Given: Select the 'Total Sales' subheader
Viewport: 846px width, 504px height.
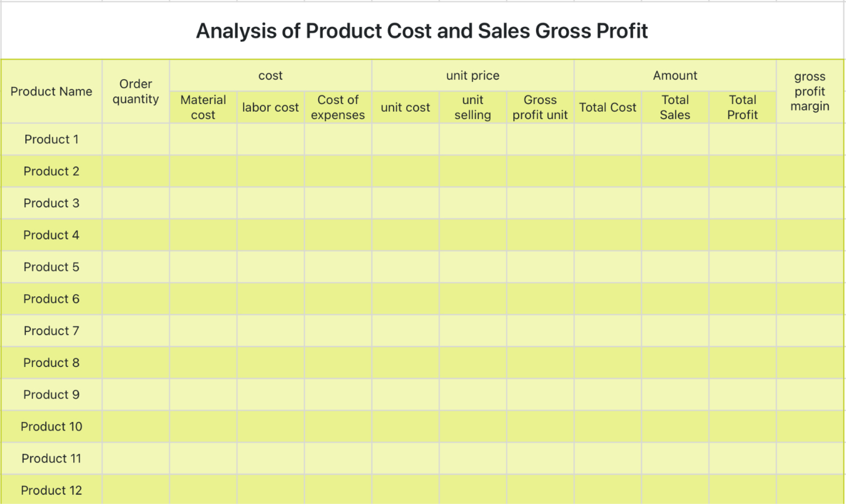Looking at the screenshot, I should coord(675,107).
